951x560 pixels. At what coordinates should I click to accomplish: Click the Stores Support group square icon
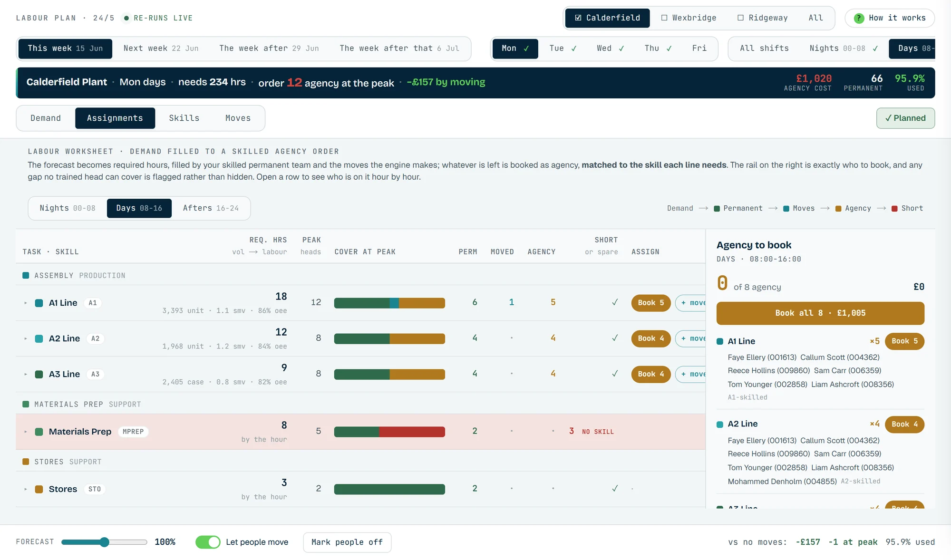coord(26,462)
